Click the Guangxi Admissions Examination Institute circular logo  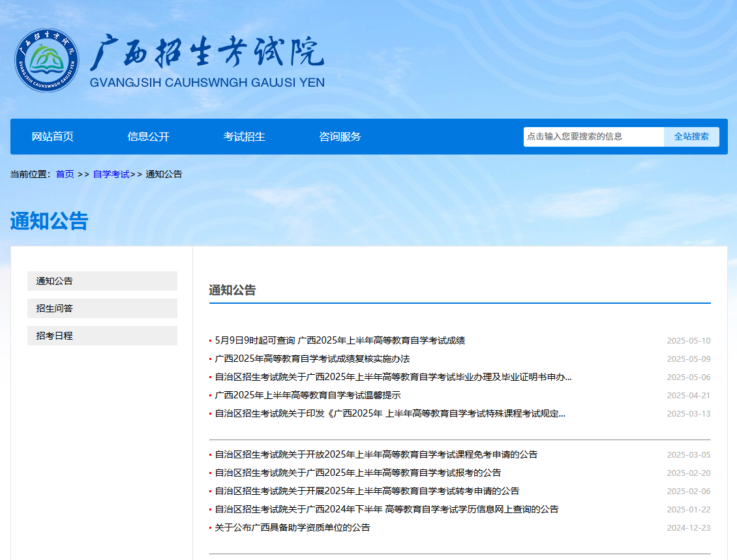click(46, 60)
